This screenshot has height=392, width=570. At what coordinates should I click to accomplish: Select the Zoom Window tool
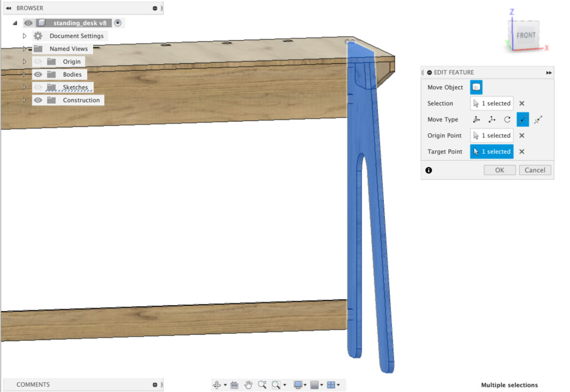point(276,385)
